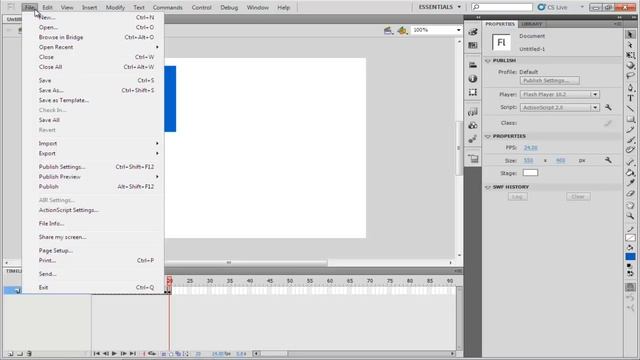The image size is (640, 360).
Task: Select the Text tool
Action: (x=630, y=98)
